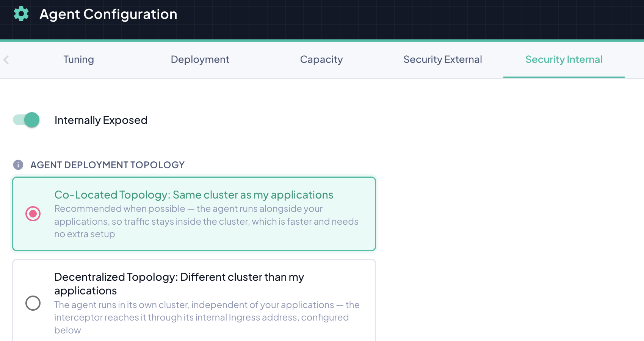644x341 pixels.
Task: Select the Co-Located Topology radio button
Action: point(33,214)
